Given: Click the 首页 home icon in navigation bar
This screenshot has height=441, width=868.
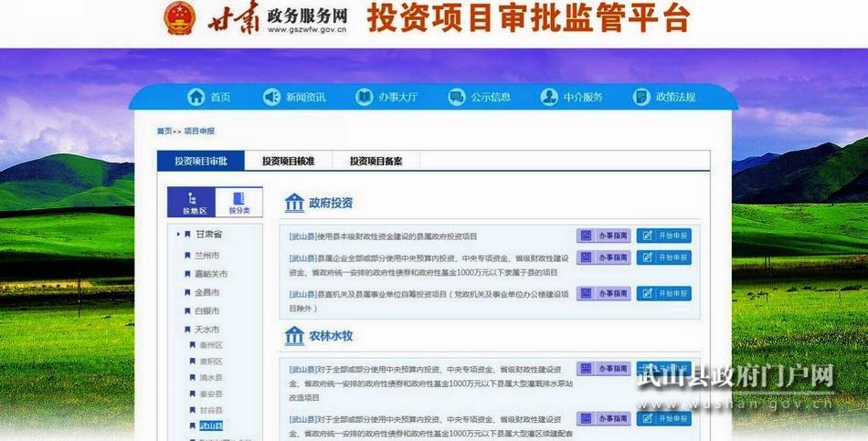Looking at the screenshot, I should [196, 98].
